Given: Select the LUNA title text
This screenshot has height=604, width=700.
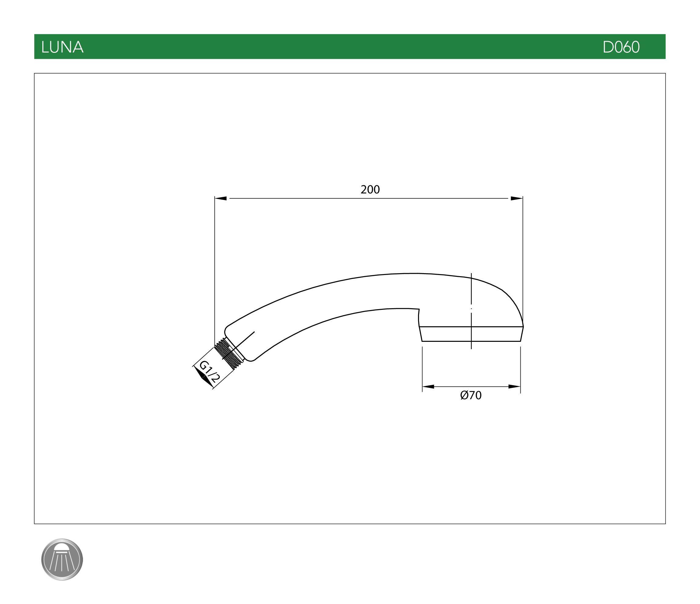Looking at the screenshot, I should [x=63, y=47].
